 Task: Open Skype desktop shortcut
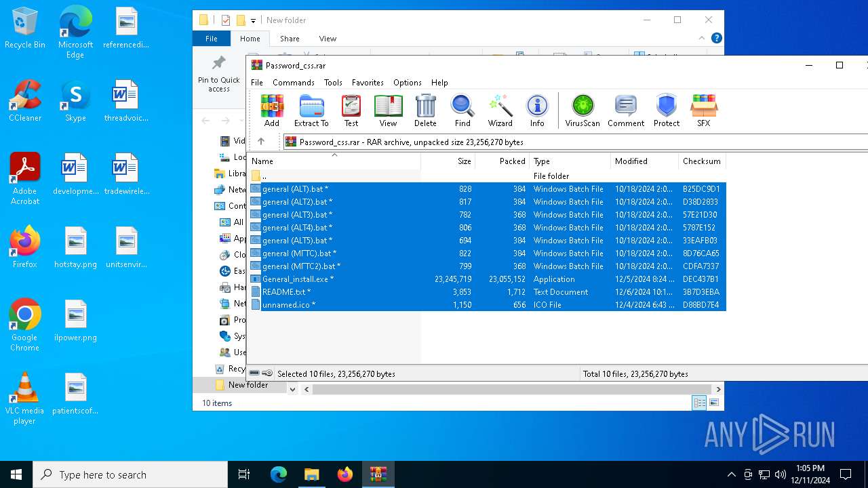(75, 102)
